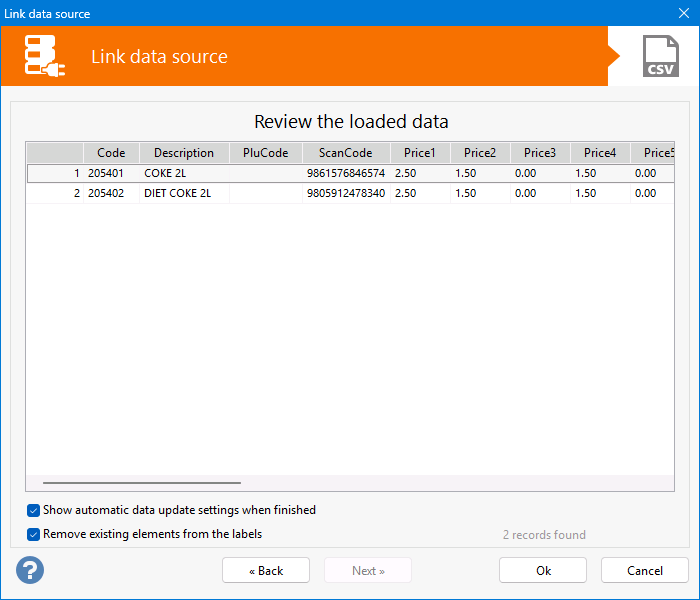This screenshot has height=600, width=700.
Task: Uncheck Remove existing elements from the labels
Action: pos(34,534)
